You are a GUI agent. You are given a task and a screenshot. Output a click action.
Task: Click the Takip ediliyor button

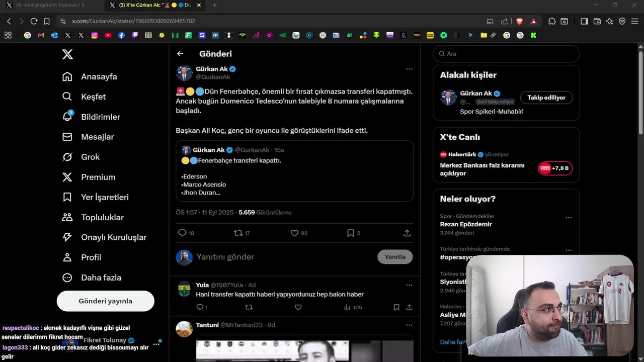click(546, 98)
